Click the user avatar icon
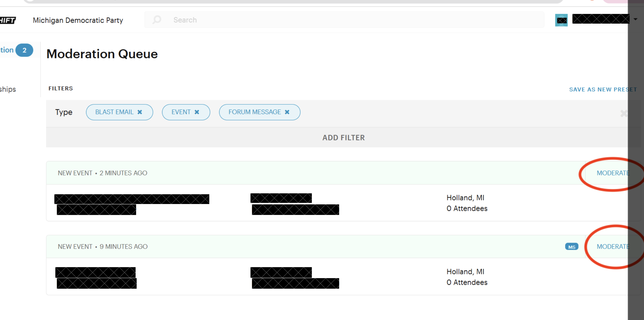 point(561,20)
